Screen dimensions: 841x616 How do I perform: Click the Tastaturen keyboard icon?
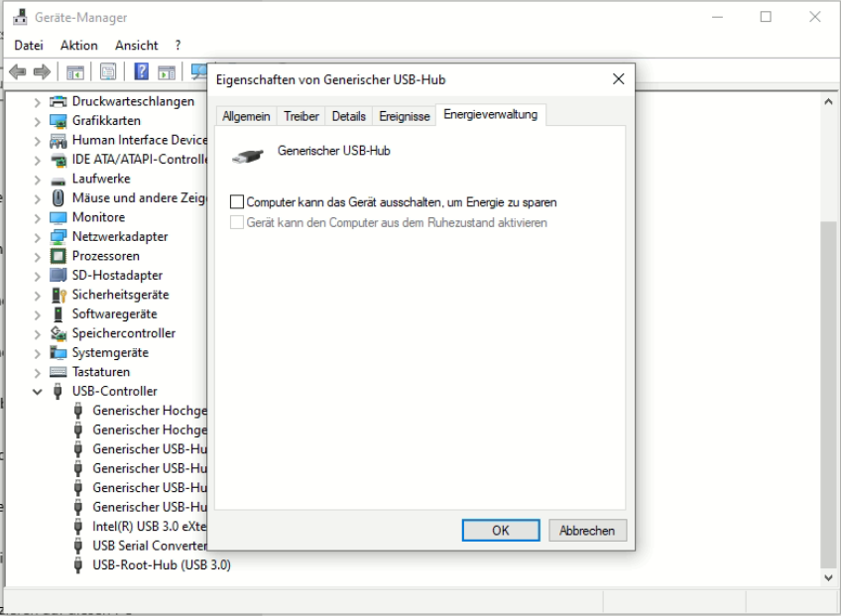coord(58,372)
